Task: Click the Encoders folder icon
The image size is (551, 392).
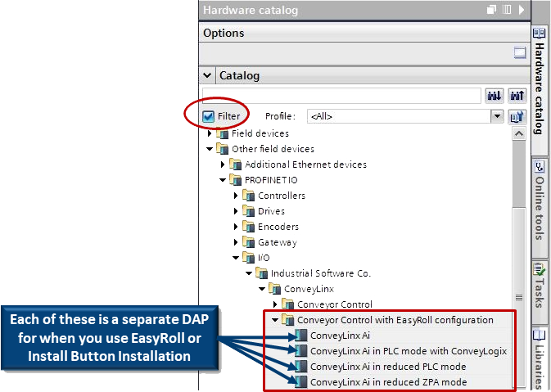Action: pos(248,227)
